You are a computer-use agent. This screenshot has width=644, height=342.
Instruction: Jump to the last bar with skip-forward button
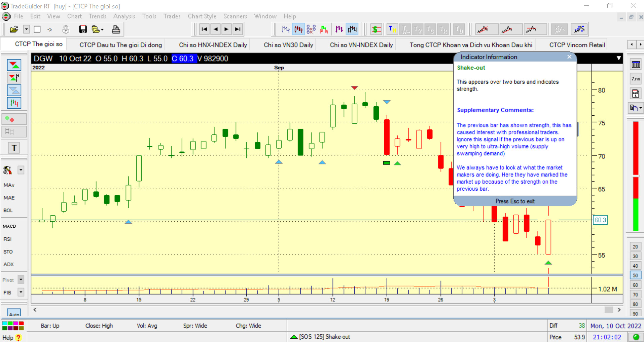pyautogui.click(x=238, y=30)
